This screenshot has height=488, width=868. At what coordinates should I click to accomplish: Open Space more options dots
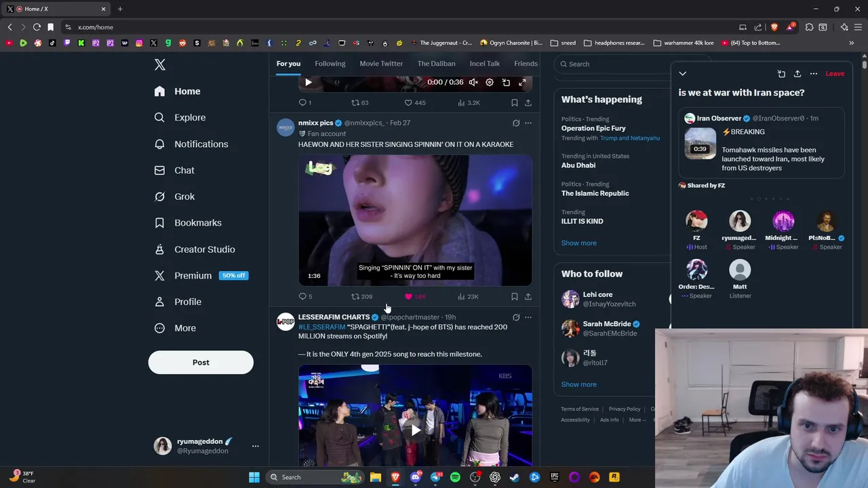pos(814,73)
